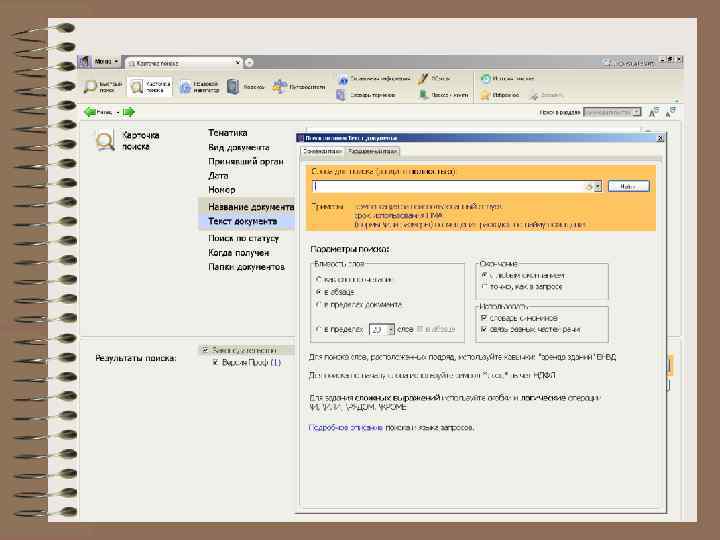Switch to Расширенный поиск tab
The height and width of the screenshot is (540, 720).
371,152
